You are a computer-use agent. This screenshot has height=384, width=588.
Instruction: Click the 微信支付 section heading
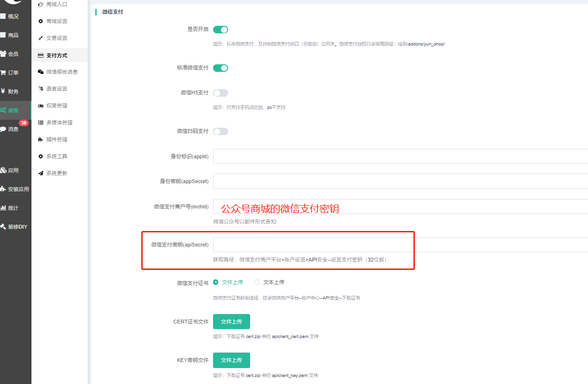113,12
